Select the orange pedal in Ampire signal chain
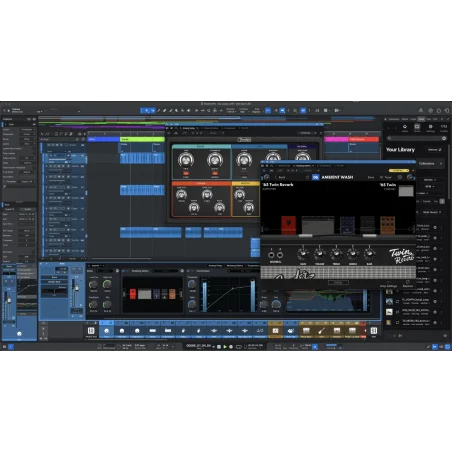Image resolution: width=452 pixels, height=452 pixels. click(387, 225)
